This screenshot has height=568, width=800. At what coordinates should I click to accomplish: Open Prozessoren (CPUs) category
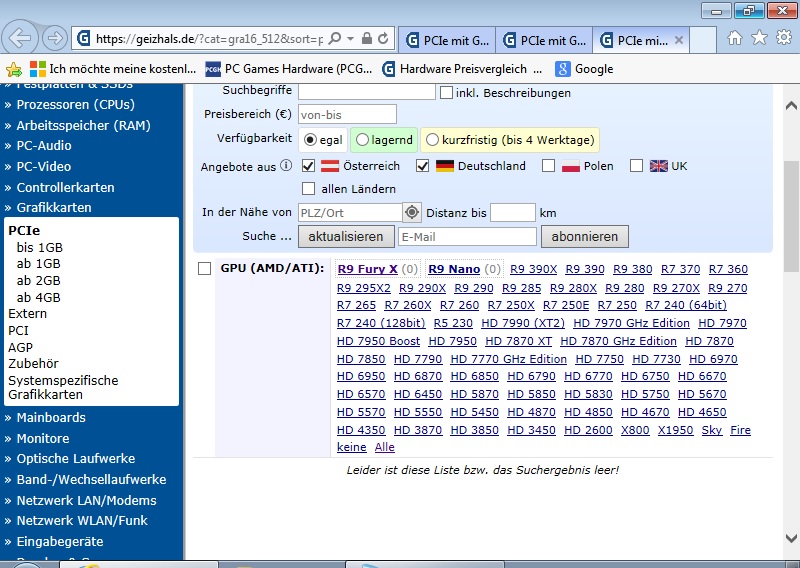click(x=76, y=105)
